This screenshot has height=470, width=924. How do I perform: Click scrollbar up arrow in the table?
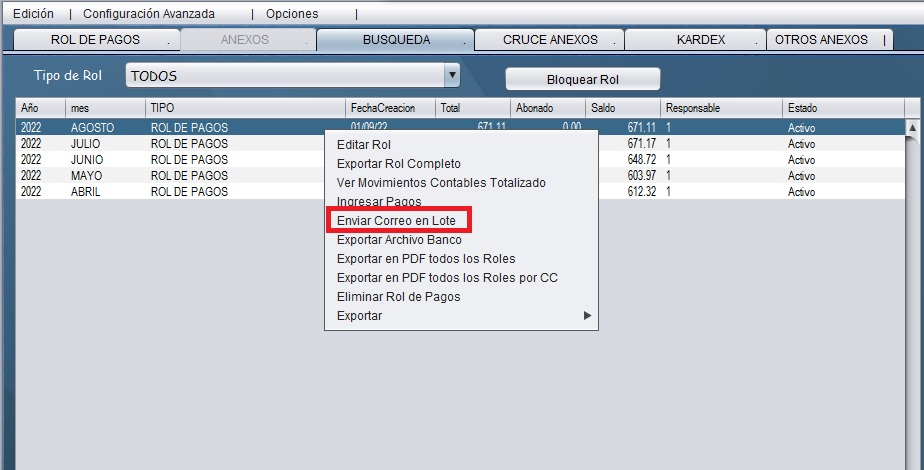coord(911,128)
